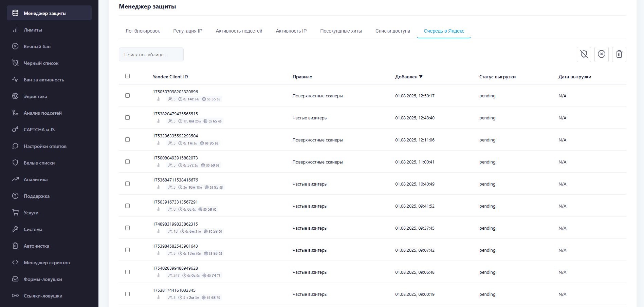The image size is (644, 307).
Task: Open bar chart icon for ID 1750507098203320896
Action: 159,99
